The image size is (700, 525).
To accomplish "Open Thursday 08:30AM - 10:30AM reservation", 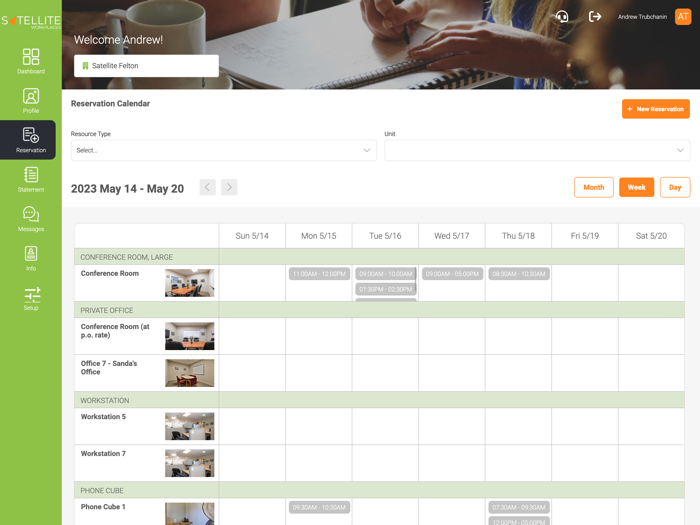I will 519,274.
